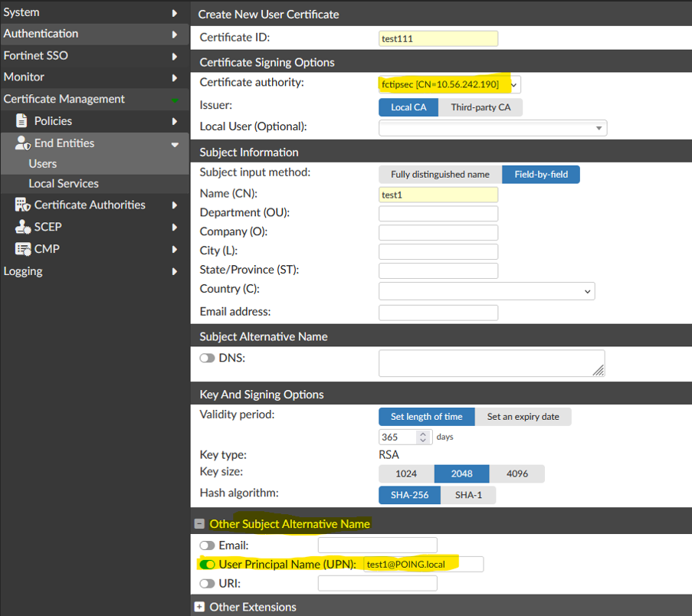692x616 pixels.
Task: Select the Third-party CA issuer button
Action: pos(480,107)
